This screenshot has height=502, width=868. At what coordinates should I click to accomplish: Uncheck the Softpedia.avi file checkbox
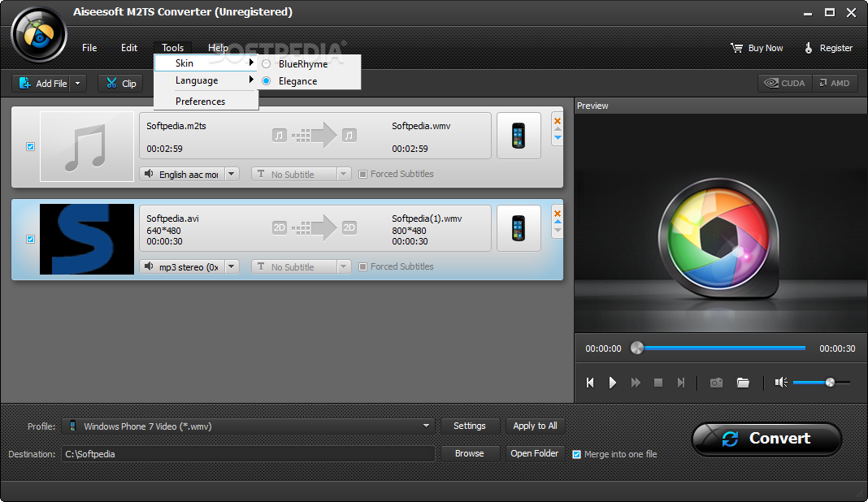point(30,239)
